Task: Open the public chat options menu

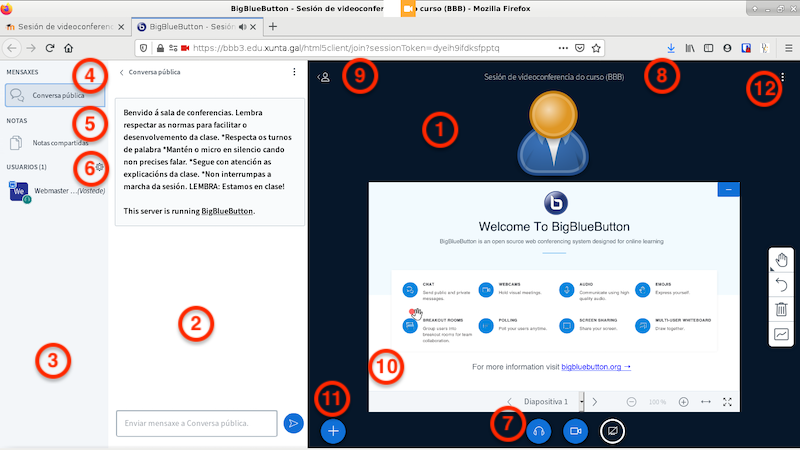Action: 293,72
